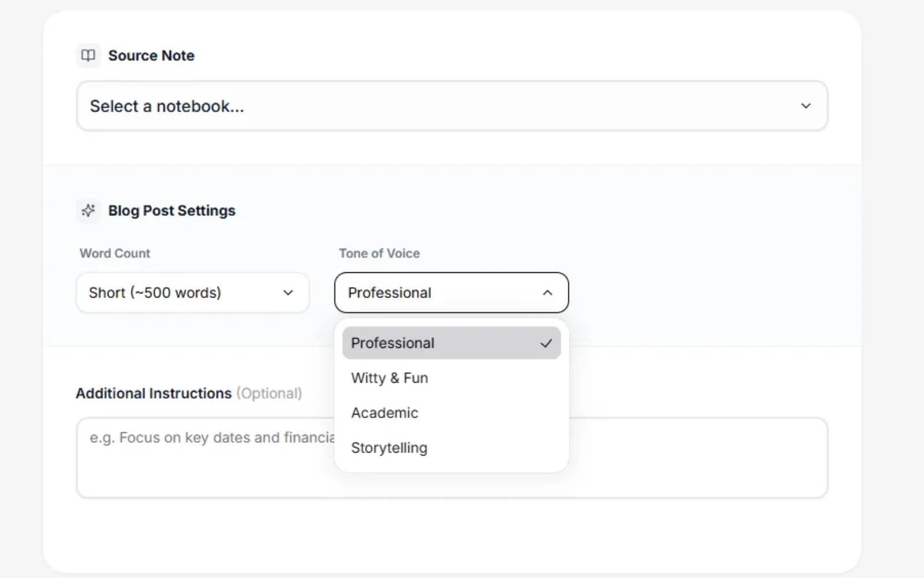Click the Additional Instructions (Optional) label

[x=189, y=393]
